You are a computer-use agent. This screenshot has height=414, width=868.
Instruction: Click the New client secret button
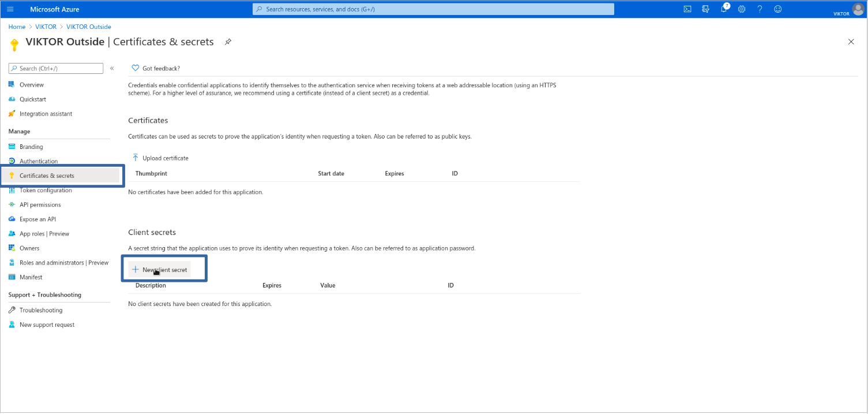pyautogui.click(x=160, y=270)
